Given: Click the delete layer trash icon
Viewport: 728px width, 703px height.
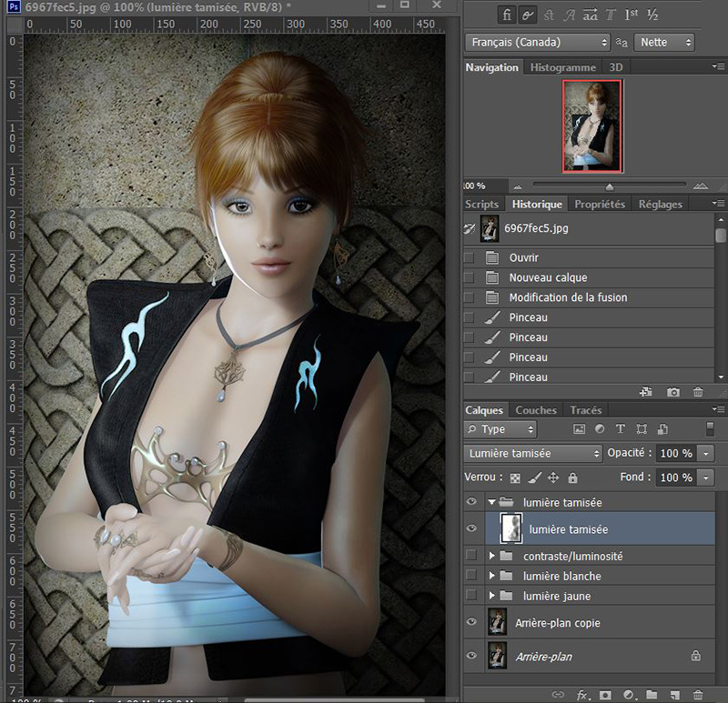Looking at the screenshot, I should [x=698, y=695].
